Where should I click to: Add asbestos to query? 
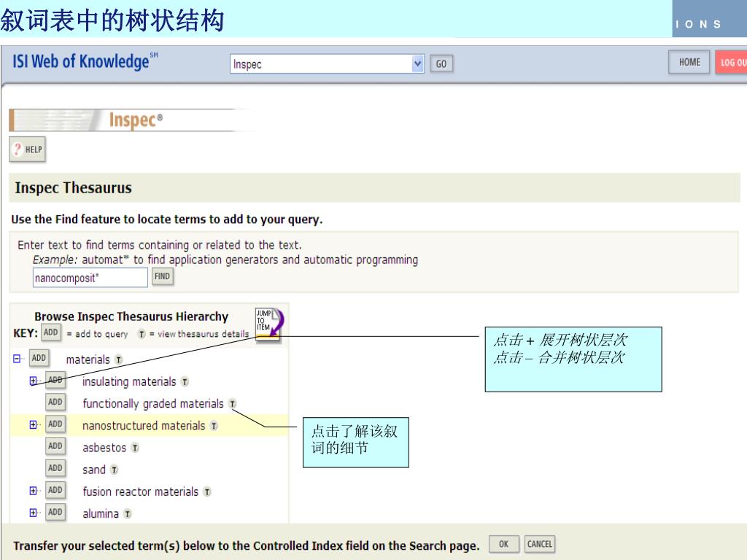[x=55, y=446]
